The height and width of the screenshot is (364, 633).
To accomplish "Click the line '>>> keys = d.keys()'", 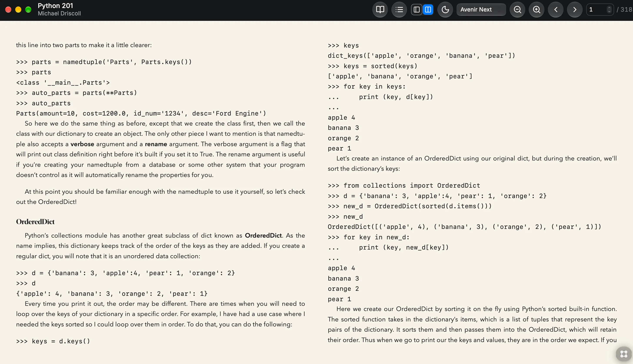I will tap(53, 341).
